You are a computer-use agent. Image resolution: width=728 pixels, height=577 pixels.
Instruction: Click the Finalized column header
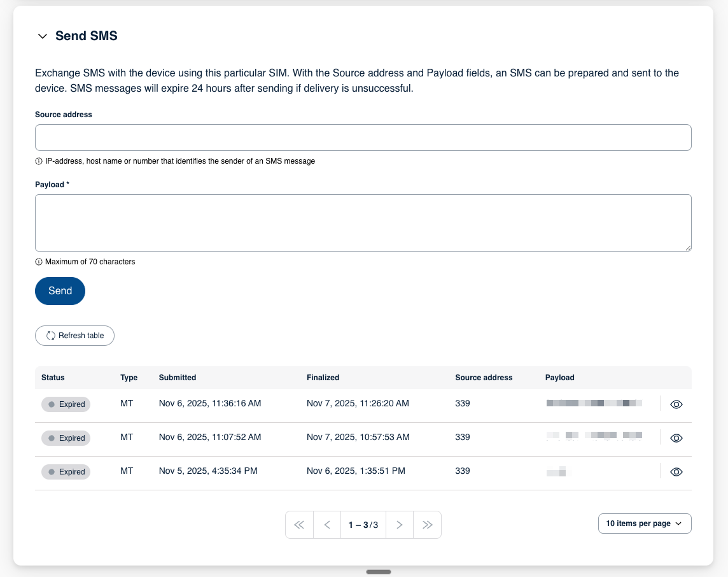[323, 378]
